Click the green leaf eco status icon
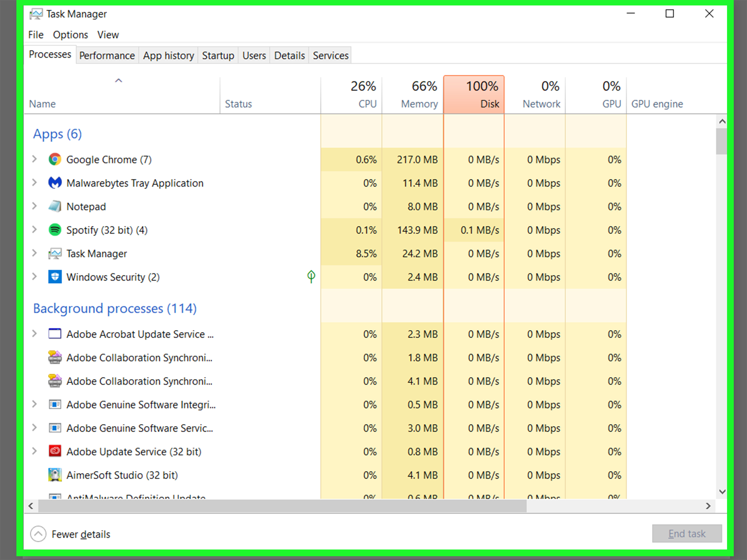The image size is (747, 560). pyautogui.click(x=311, y=276)
